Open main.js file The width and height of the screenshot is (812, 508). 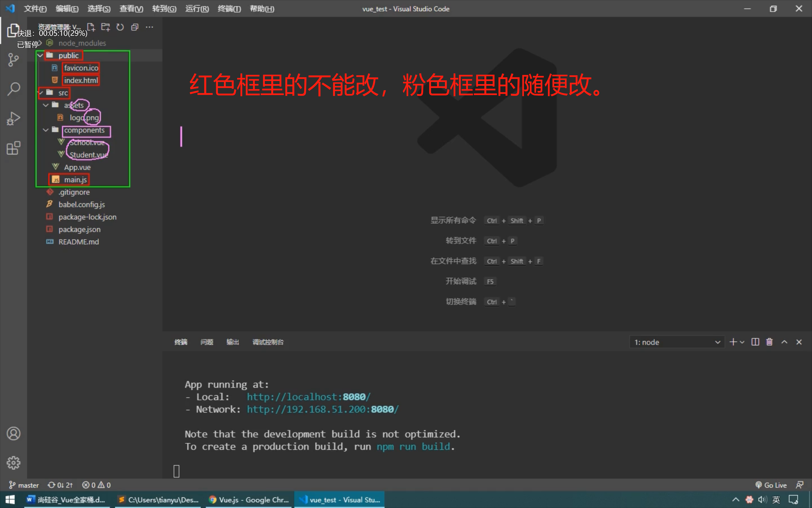click(x=76, y=180)
